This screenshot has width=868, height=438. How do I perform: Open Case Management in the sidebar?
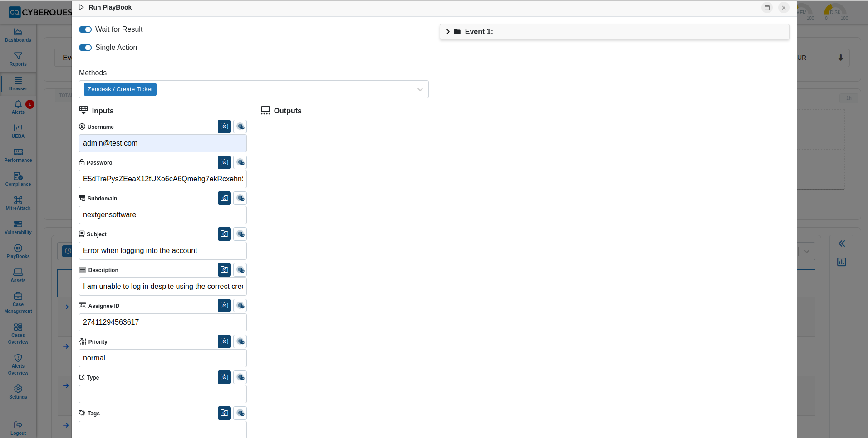(18, 303)
